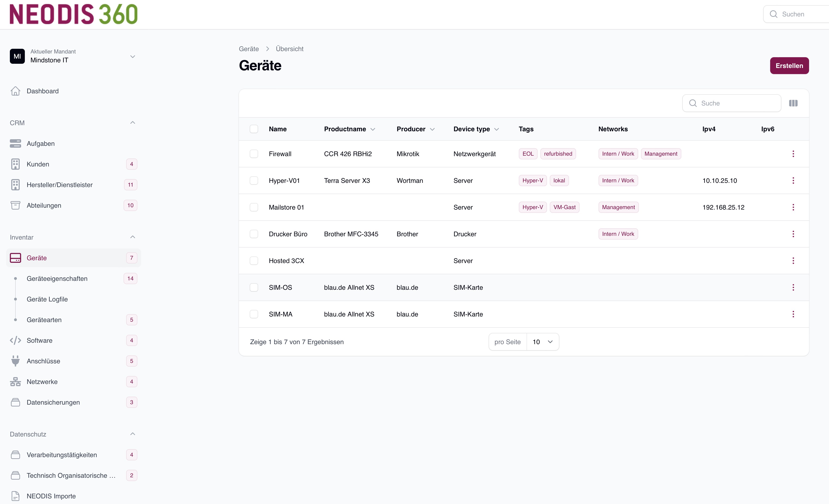Open the pro Seite rows dropdown
Screen dimensions: 829x504
point(542,342)
